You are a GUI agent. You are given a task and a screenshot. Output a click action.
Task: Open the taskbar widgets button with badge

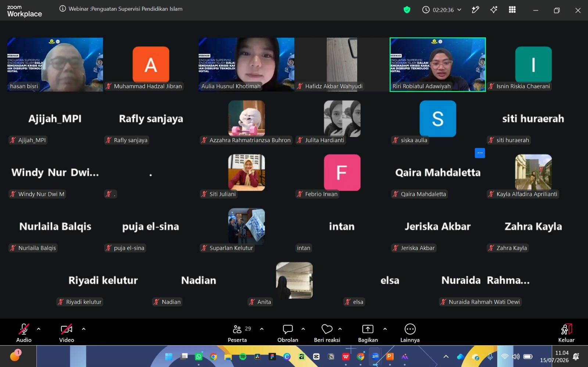pyautogui.click(x=15, y=355)
